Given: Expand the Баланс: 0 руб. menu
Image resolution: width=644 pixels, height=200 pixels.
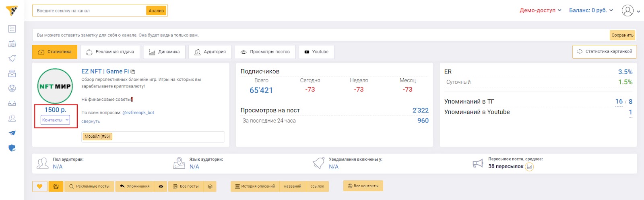Looking at the screenshot, I should click(590, 10).
